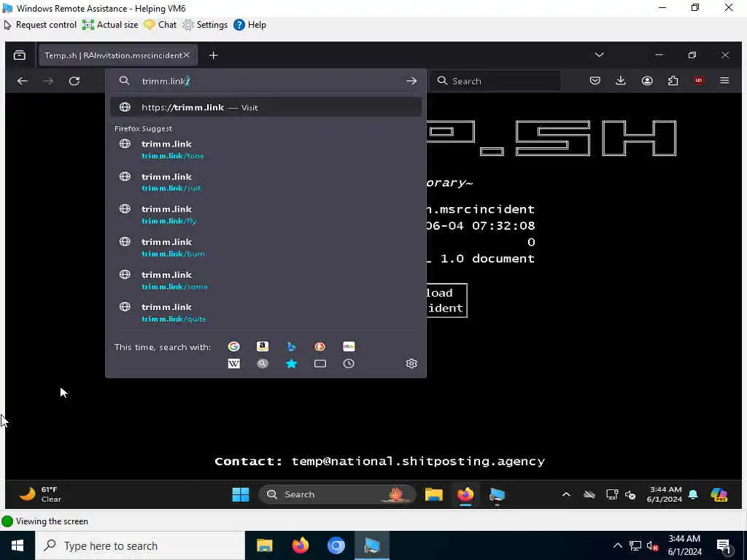Open Copilot preview on remote taskbar

point(719,495)
